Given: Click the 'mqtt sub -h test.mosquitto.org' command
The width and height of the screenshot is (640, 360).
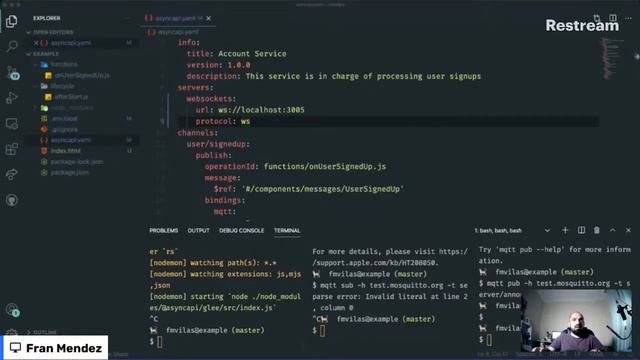Looking at the screenshot, I should tap(390, 285).
